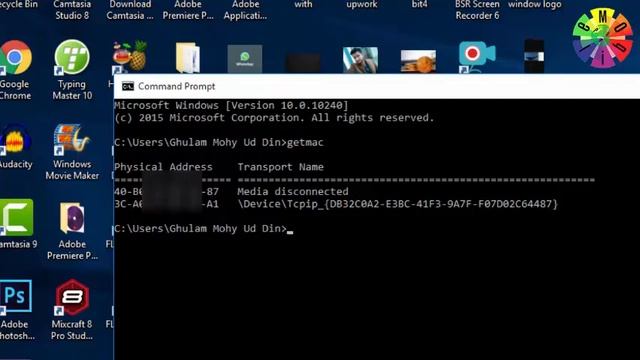640x360 pixels.
Task: Open the upwork photo thumbnail
Action: [360, 60]
